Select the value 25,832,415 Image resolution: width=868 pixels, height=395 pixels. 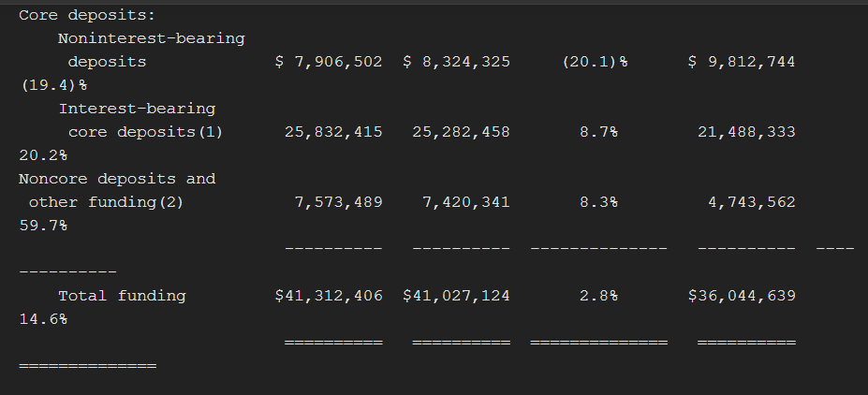333,132
